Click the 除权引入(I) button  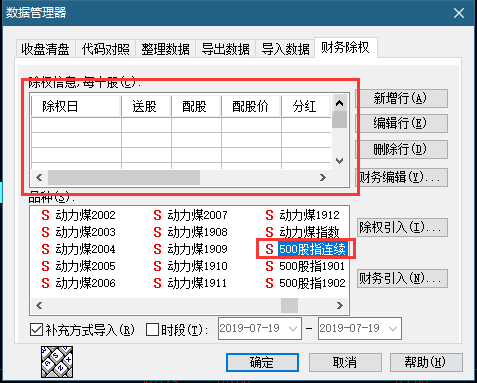pyautogui.click(x=402, y=227)
